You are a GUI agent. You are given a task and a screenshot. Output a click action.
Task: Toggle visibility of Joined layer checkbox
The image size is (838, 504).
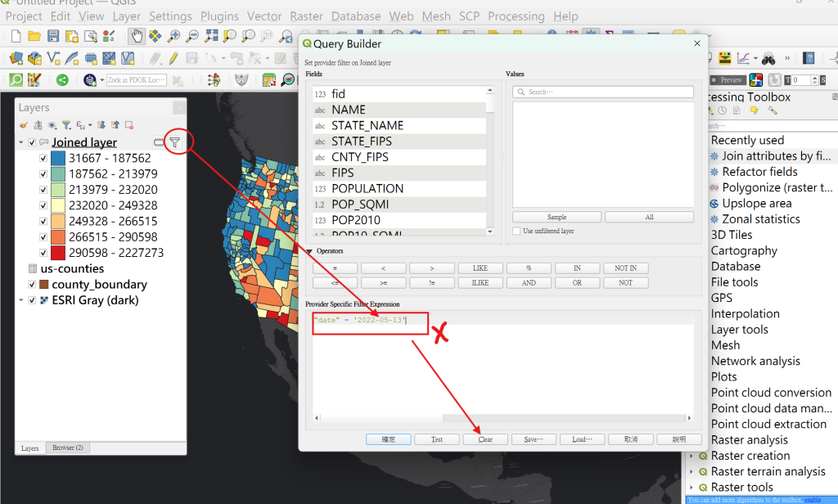tap(32, 142)
